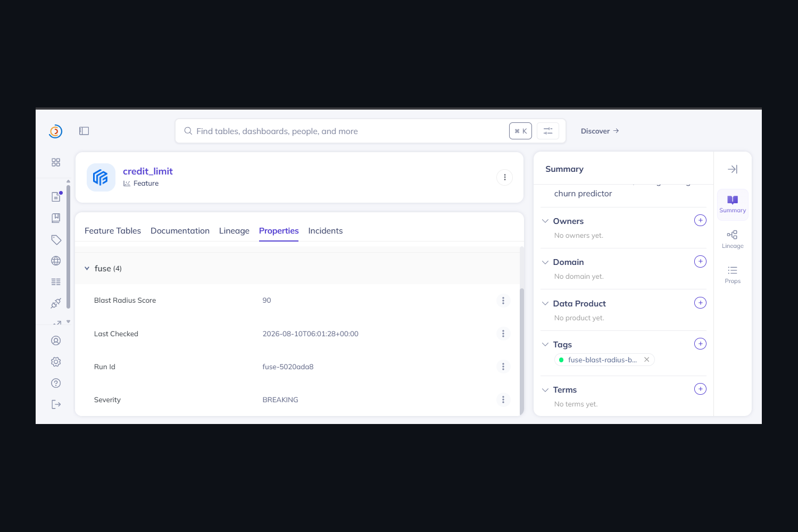
Task: Select the Lineage panel icon
Action: coord(733,239)
